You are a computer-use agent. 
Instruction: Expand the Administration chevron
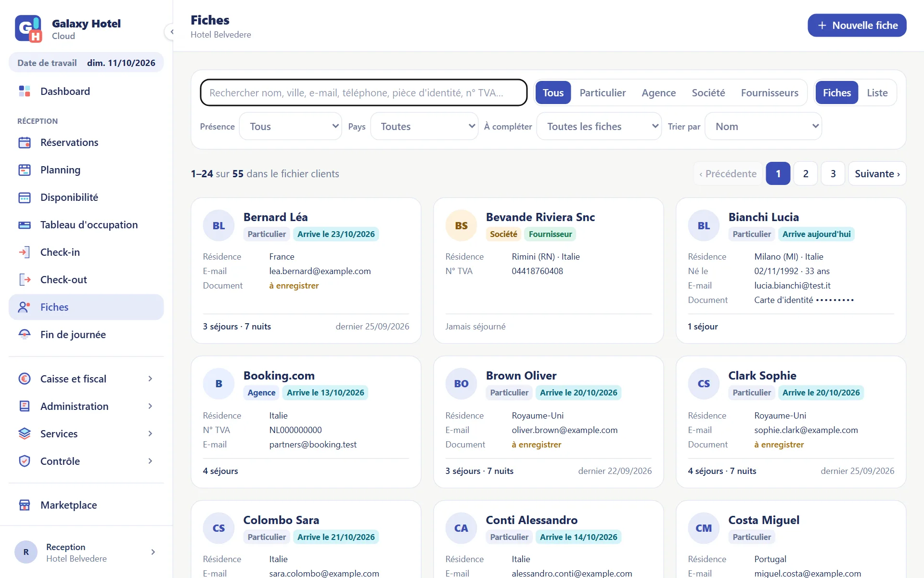(151, 407)
